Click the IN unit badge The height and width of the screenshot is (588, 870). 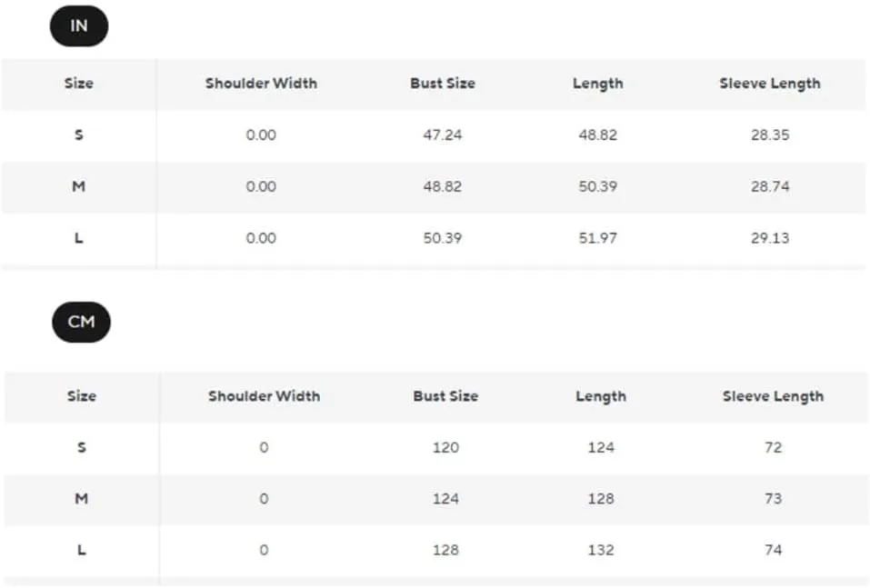click(x=79, y=26)
